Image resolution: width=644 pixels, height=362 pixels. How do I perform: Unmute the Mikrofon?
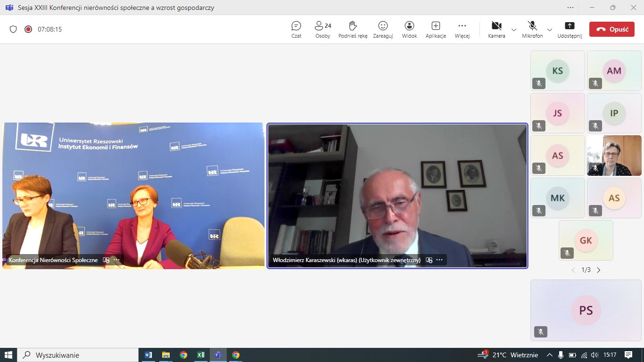click(x=532, y=29)
